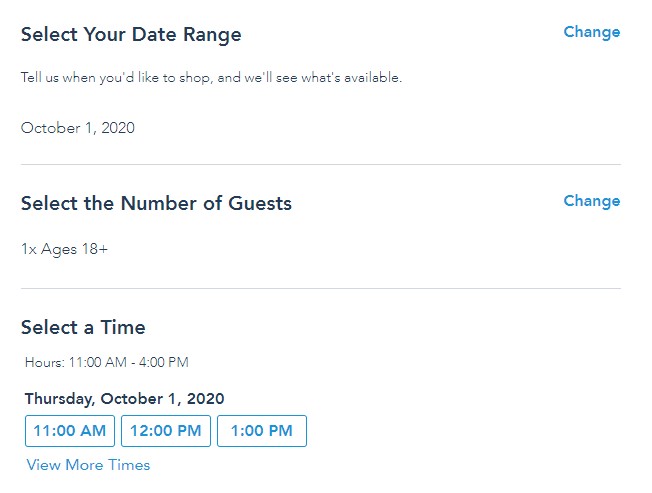Choose the 12:00 PM time slot

pyautogui.click(x=165, y=431)
